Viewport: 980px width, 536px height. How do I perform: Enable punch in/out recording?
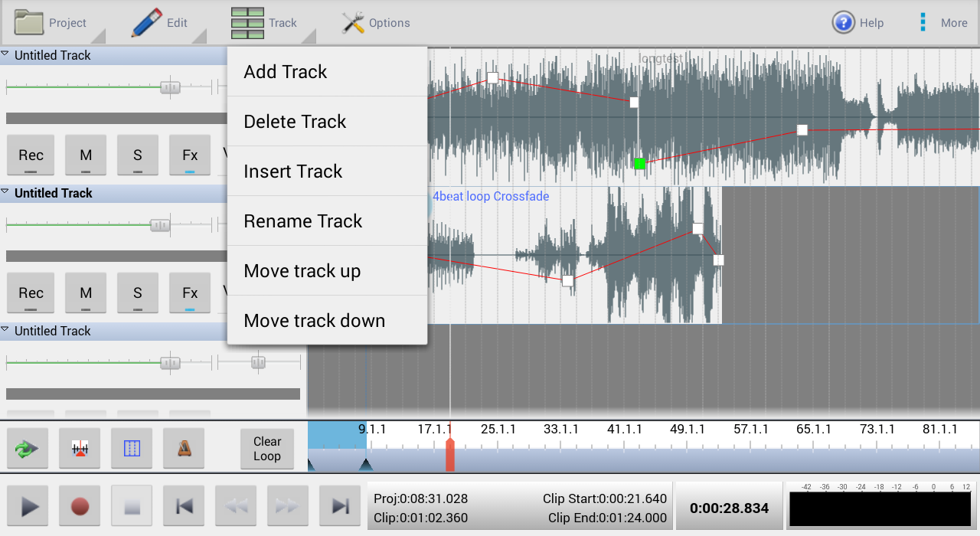[80, 449]
